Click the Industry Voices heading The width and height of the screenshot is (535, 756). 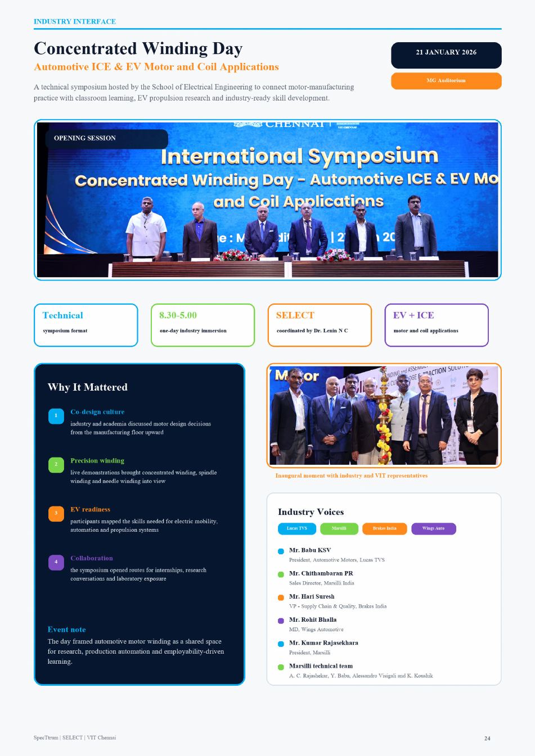311,512
